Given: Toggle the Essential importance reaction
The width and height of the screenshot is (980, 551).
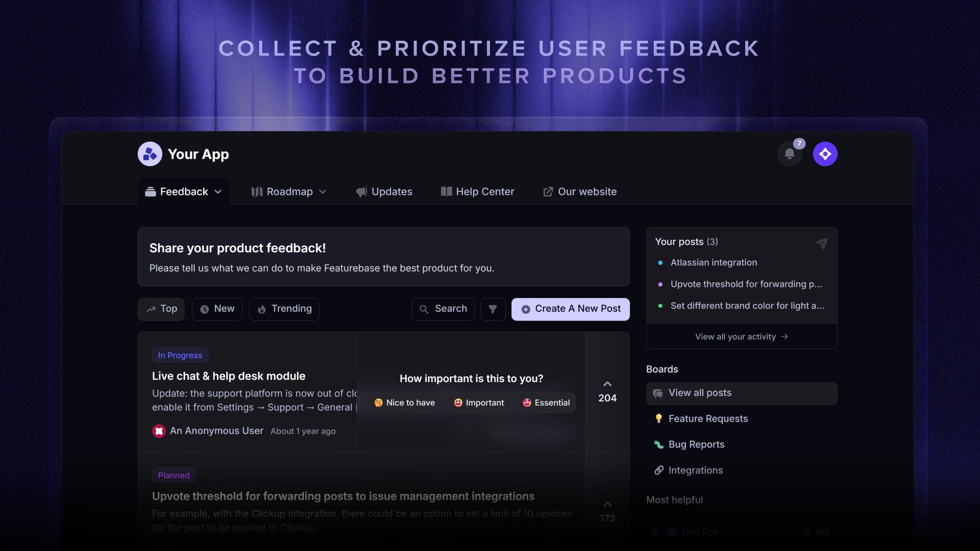Looking at the screenshot, I should (x=545, y=403).
